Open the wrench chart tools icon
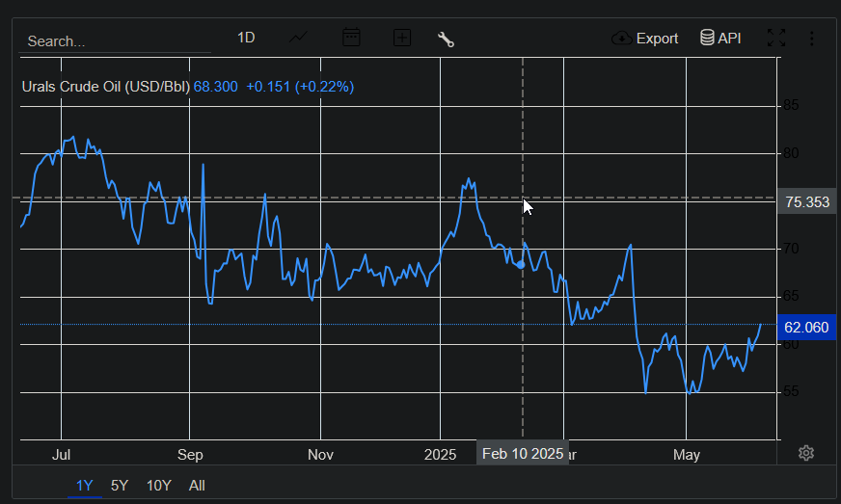Image resolution: width=841 pixels, height=504 pixels. pyautogui.click(x=446, y=39)
